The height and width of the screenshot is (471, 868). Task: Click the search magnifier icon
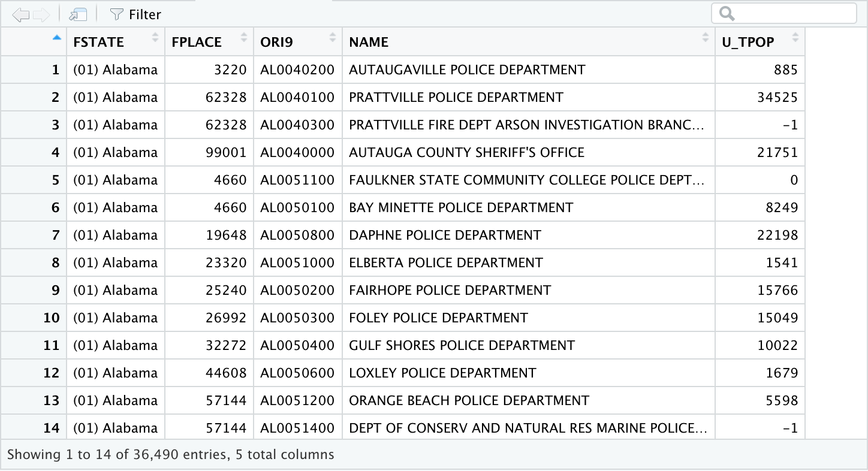(x=727, y=14)
